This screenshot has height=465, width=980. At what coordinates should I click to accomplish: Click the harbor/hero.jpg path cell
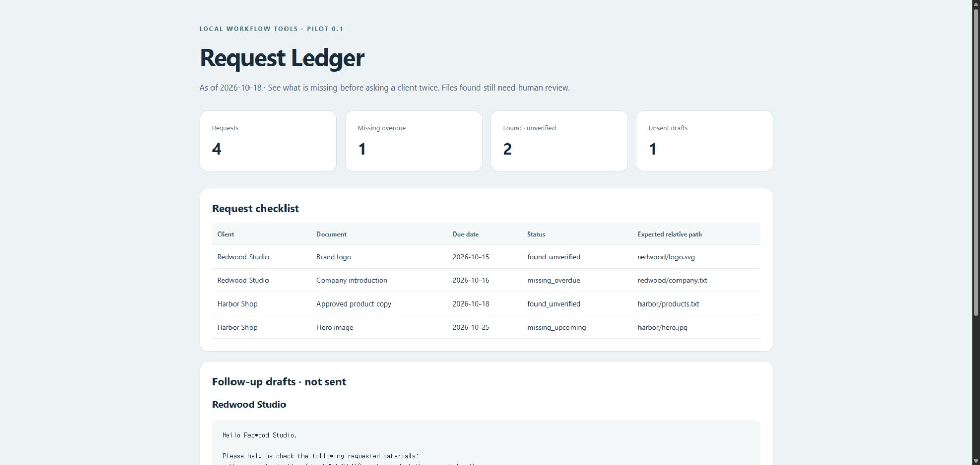663,327
